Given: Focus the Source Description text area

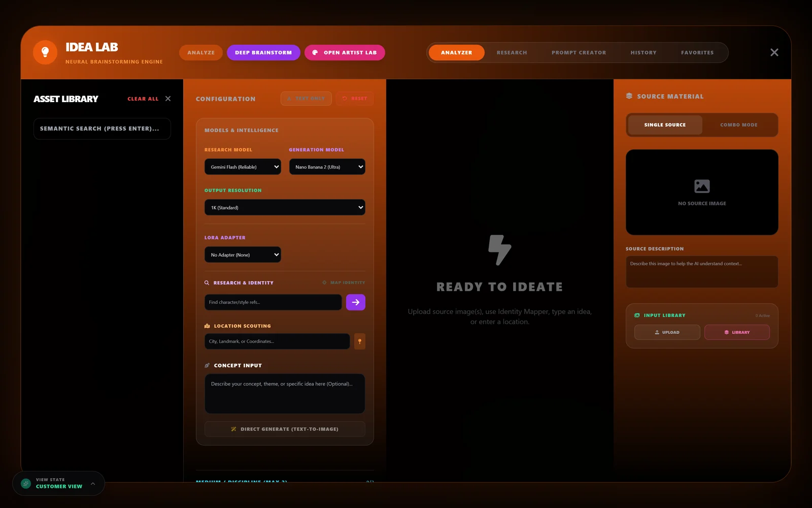Looking at the screenshot, I should tap(702, 272).
